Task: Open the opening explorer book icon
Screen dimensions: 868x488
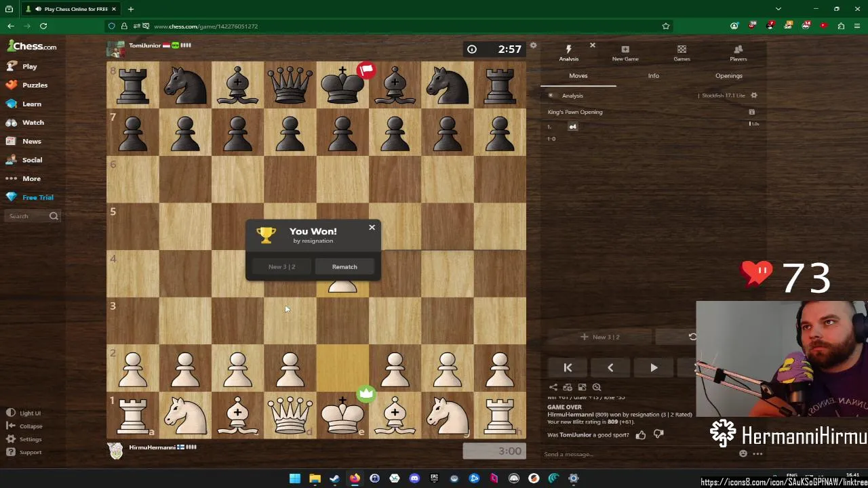Action: [751, 112]
